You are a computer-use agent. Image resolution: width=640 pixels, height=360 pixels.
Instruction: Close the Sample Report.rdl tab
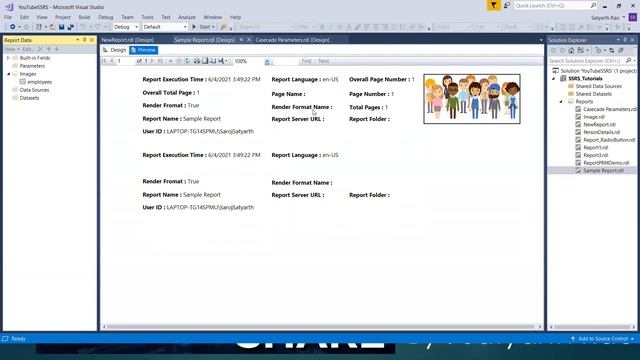pos(249,40)
